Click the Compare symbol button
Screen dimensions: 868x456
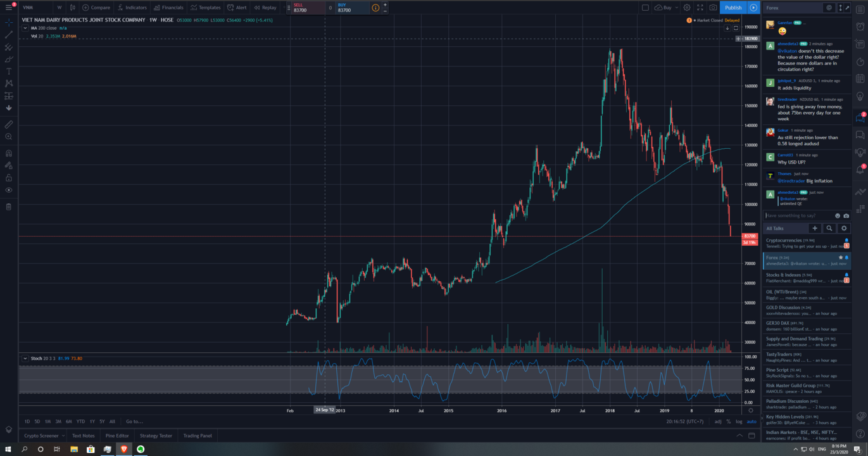click(96, 8)
